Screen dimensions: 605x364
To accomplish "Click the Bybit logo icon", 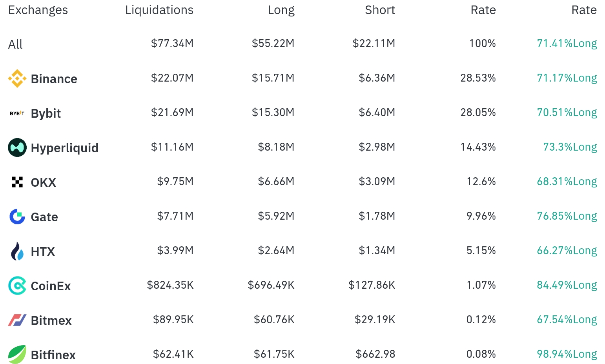I will click(17, 113).
